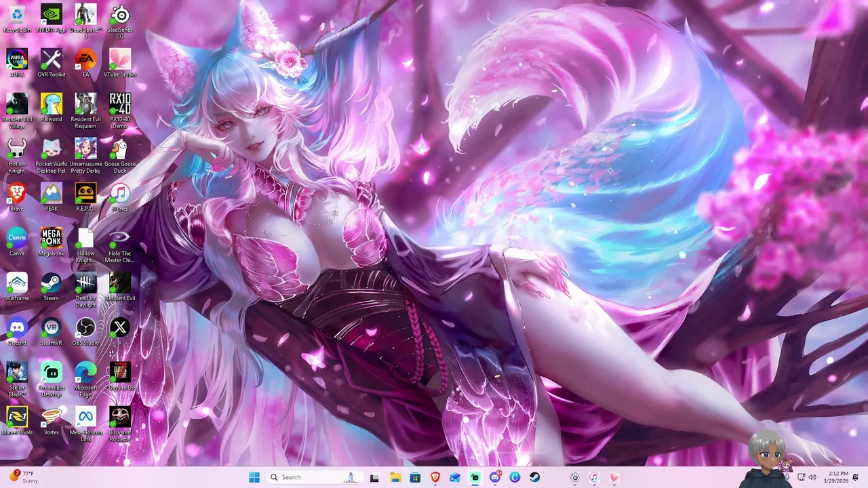
Task: Open Steam from the taskbar
Action: click(535, 477)
